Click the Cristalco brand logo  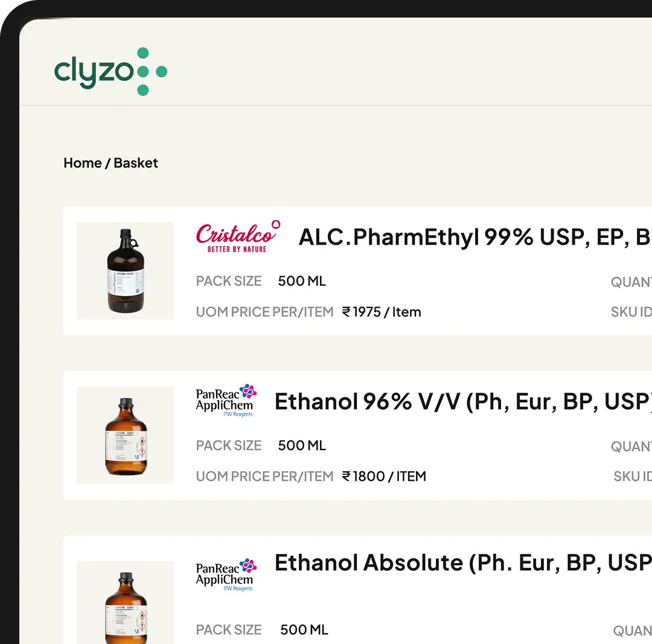click(238, 236)
